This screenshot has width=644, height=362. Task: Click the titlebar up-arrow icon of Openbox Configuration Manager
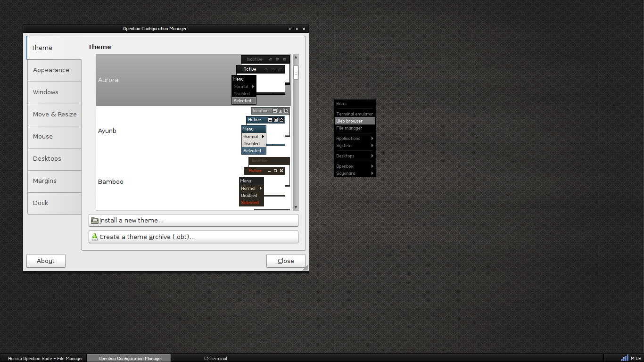[297, 29]
